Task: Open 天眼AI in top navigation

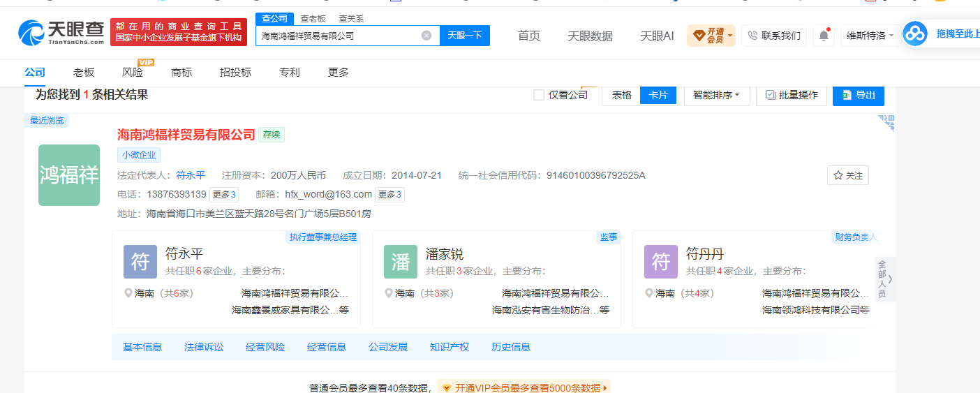Action: pos(658,36)
